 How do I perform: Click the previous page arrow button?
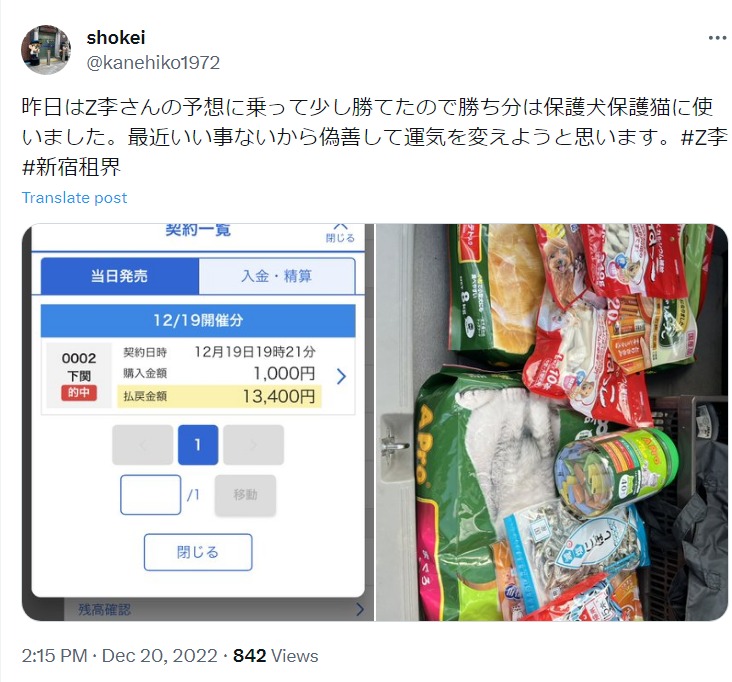click(x=143, y=444)
